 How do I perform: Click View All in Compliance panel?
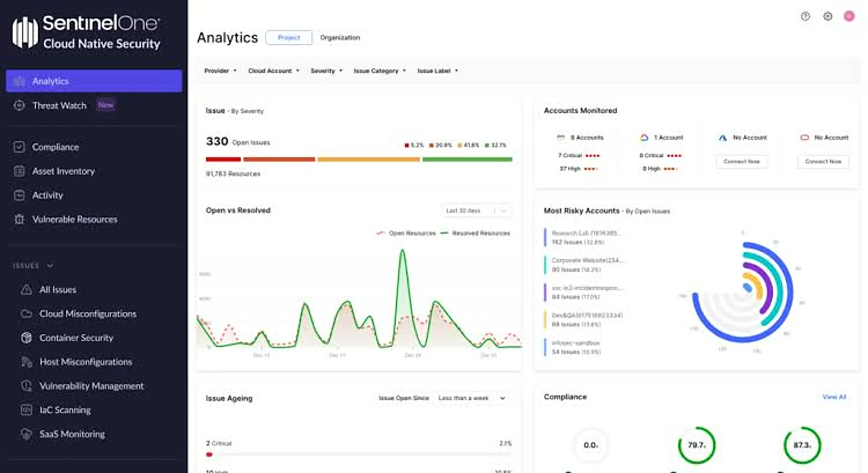(834, 397)
